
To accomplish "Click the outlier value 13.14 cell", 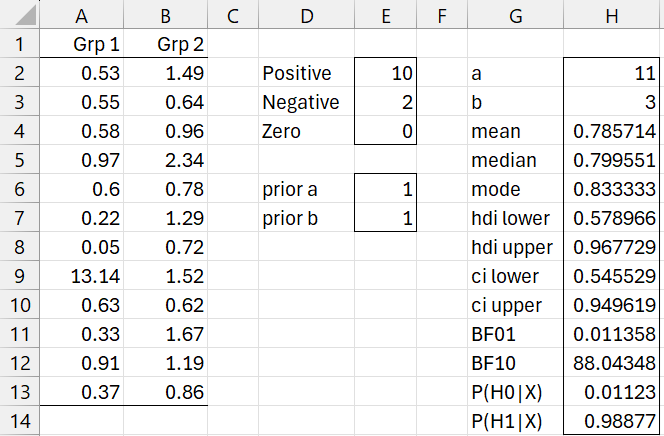I will (x=82, y=276).
